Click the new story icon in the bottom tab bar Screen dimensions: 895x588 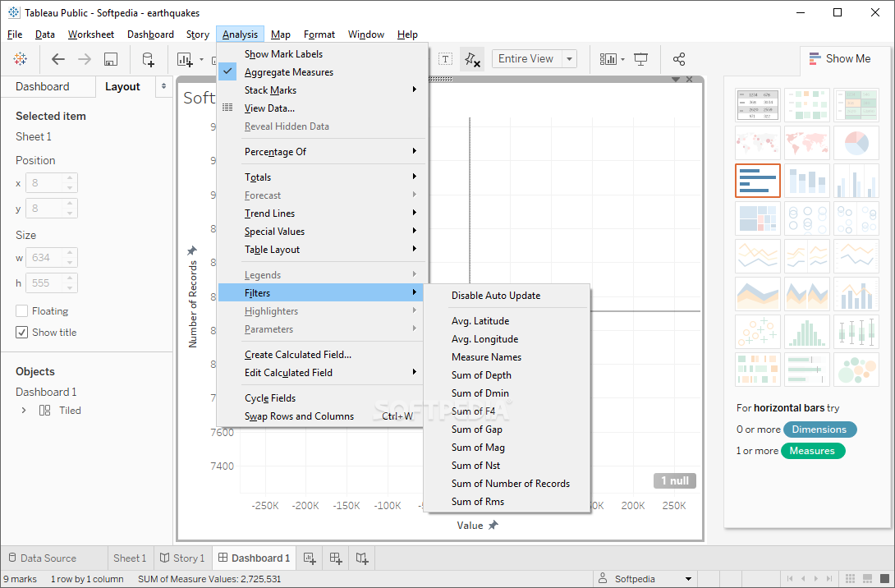pyautogui.click(x=362, y=558)
